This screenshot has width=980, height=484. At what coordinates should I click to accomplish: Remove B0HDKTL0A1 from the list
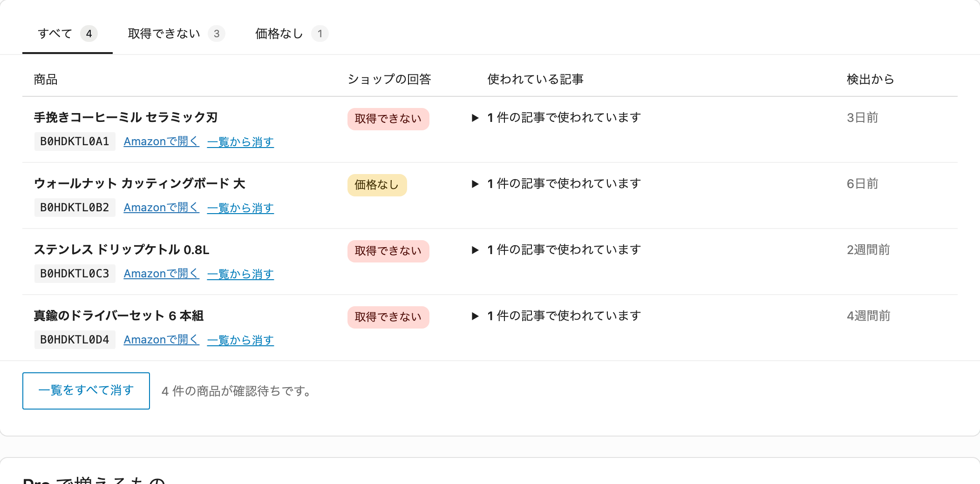[240, 141]
